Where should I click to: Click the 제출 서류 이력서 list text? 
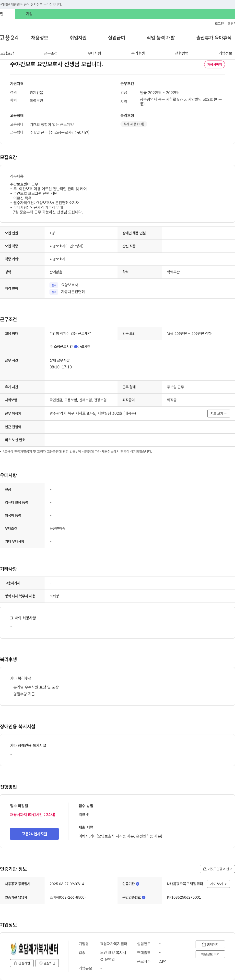click(x=120, y=836)
